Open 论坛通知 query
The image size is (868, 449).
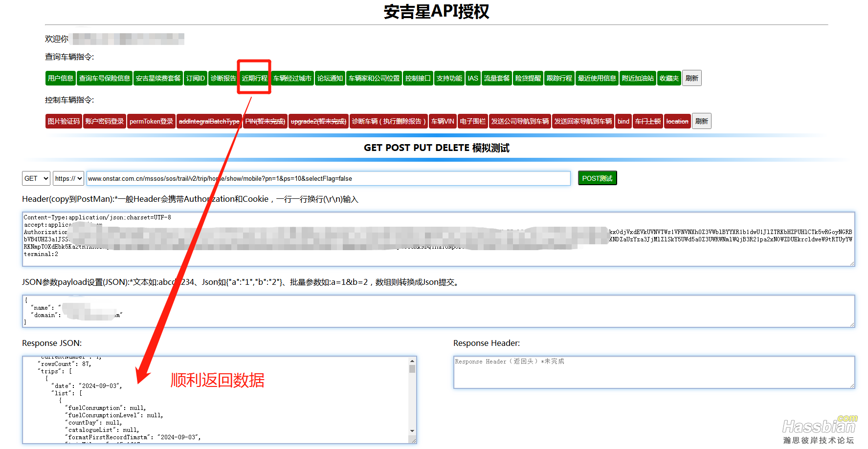(330, 78)
